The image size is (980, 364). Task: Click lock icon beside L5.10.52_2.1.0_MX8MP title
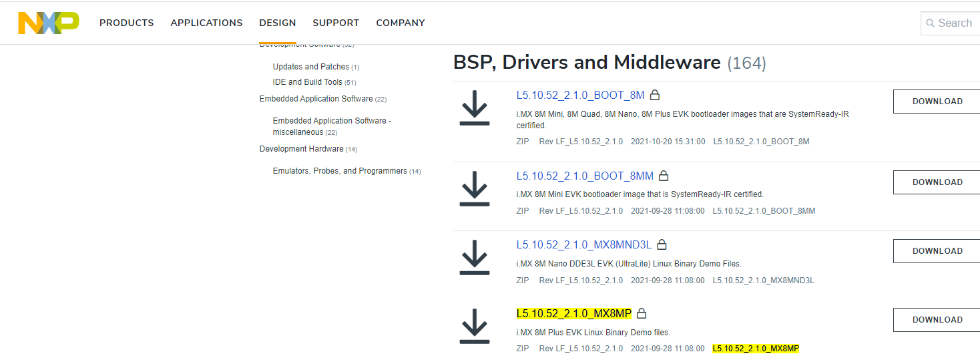click(x=642, y=313)
